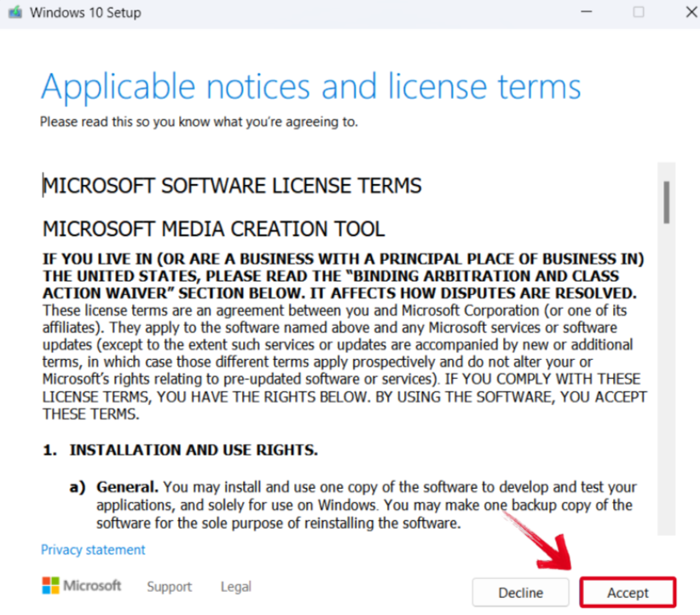The width and height of the screenshot is (700, 615).
Task: Open the Legal link in footer
Action: click(x=236, y=587)
